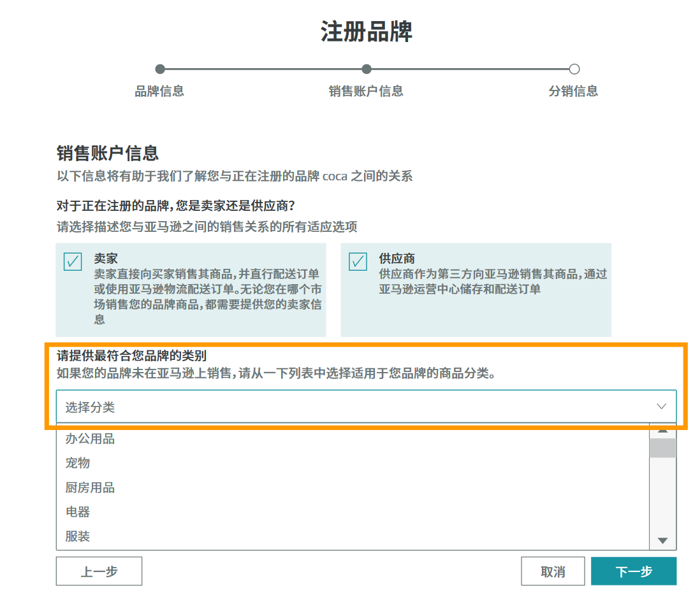Click the 注册品牌 page heading
The height and width of the screenshot is (595, 700).
366,32
